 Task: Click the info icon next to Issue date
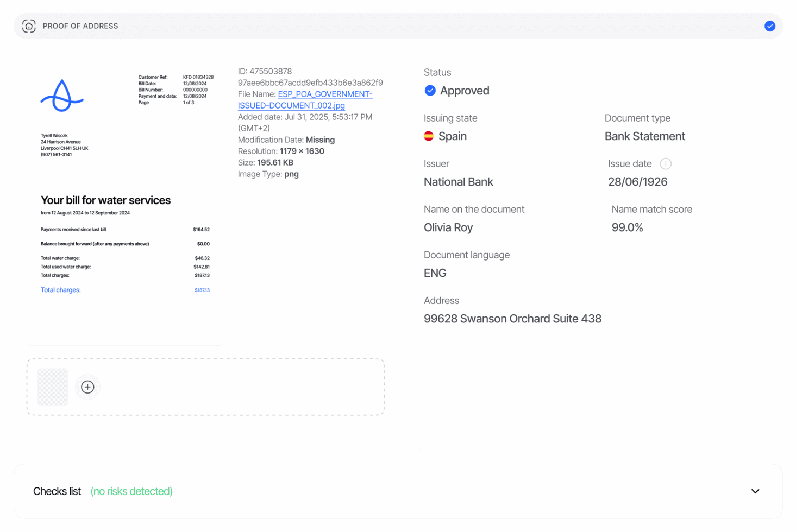coord(665,164)
